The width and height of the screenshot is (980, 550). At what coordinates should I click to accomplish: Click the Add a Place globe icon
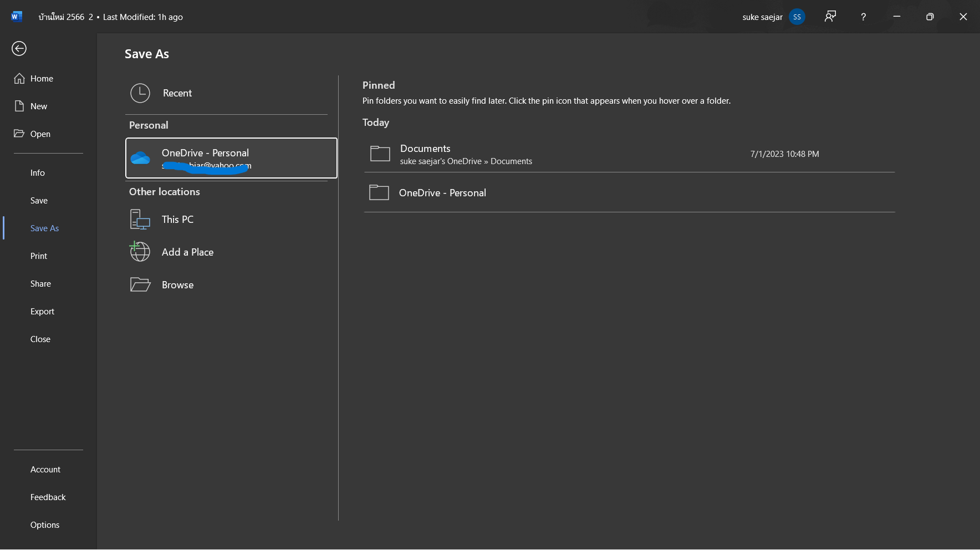[140, 251]
